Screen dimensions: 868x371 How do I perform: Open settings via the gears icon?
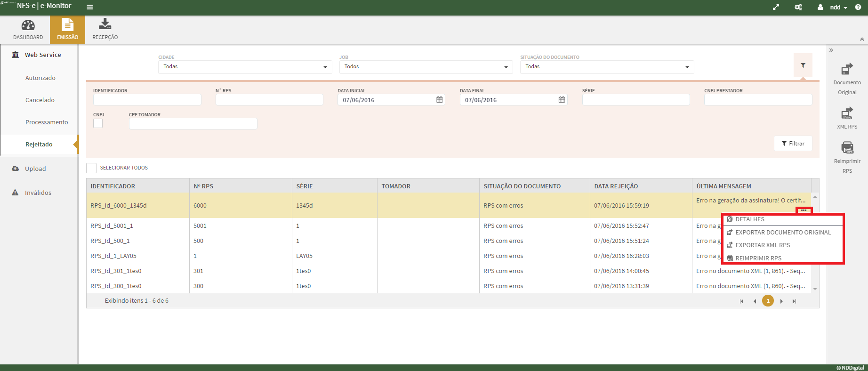tap(798, 7)
